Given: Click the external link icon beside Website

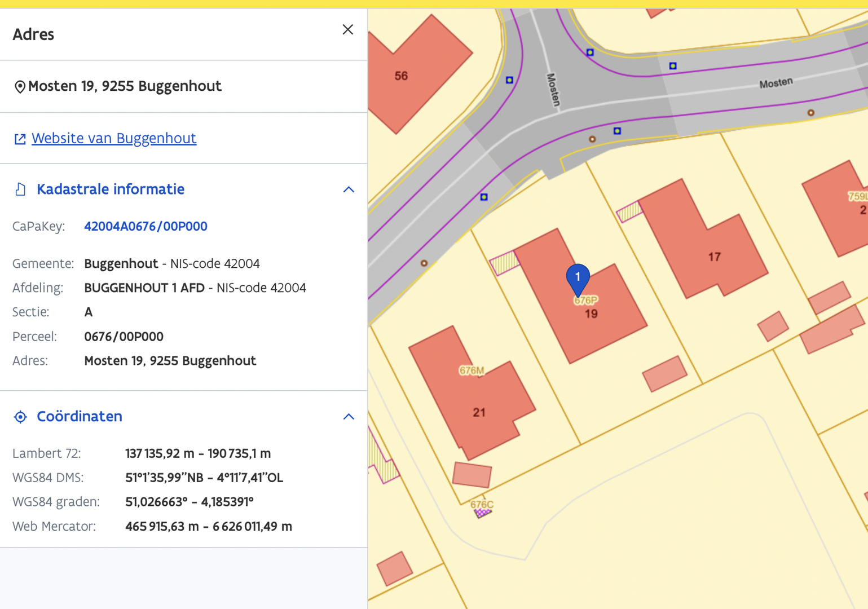Looking at the screenshot, I should (20, 139).
